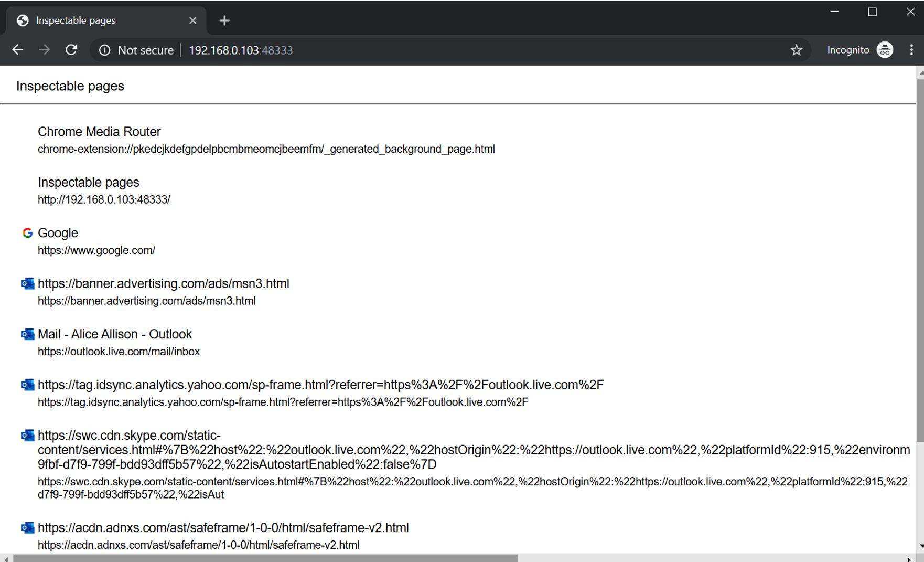
Task: Click the Outlook icon beside acdn.adnxs.com title
Action: click(x=27, y=527)
